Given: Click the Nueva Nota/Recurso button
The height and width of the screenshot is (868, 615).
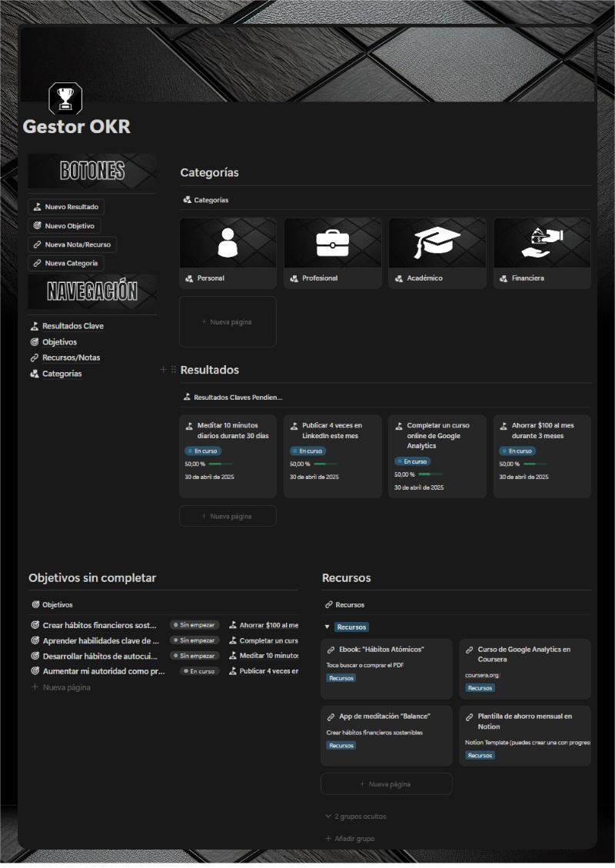Looking at the screenshot, I should 72,244.
